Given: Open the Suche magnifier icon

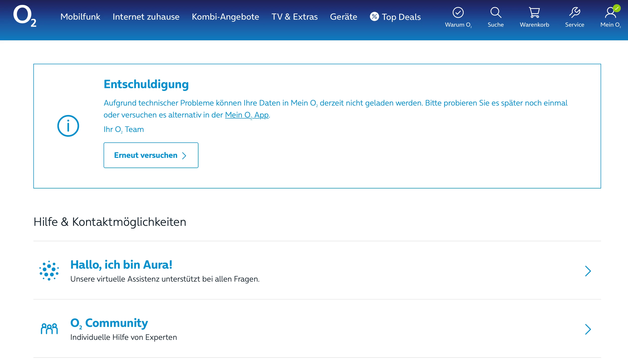Looking at the screenshot, I should click(x=496, y=12).
